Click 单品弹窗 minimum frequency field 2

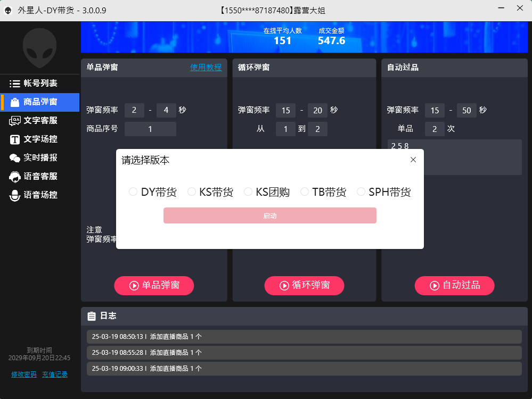(134, 110)
